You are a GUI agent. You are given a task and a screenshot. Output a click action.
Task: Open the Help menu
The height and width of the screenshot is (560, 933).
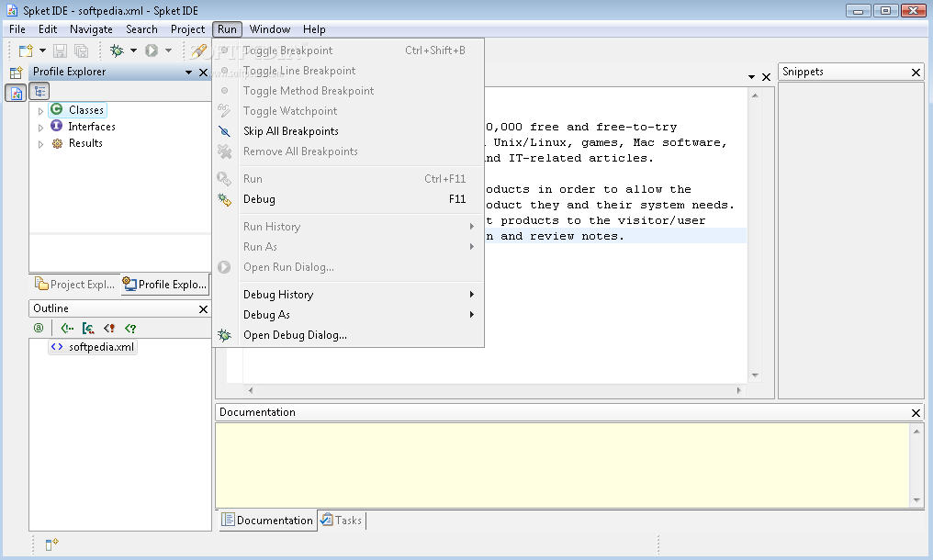314,29
